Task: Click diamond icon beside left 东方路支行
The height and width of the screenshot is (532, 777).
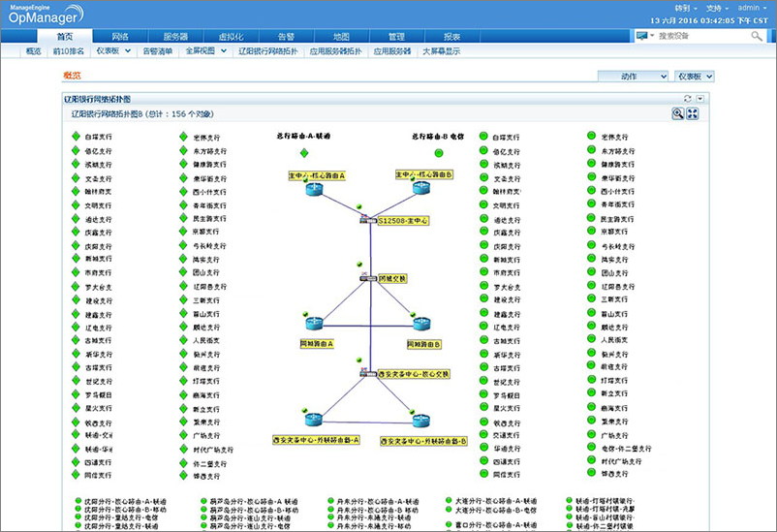Action: coord(183,150)
